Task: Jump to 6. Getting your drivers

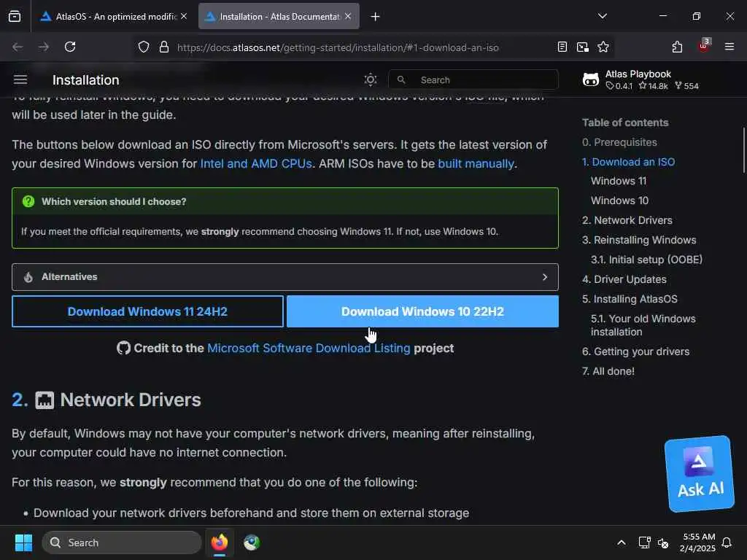Action: (x=635, y=351)
